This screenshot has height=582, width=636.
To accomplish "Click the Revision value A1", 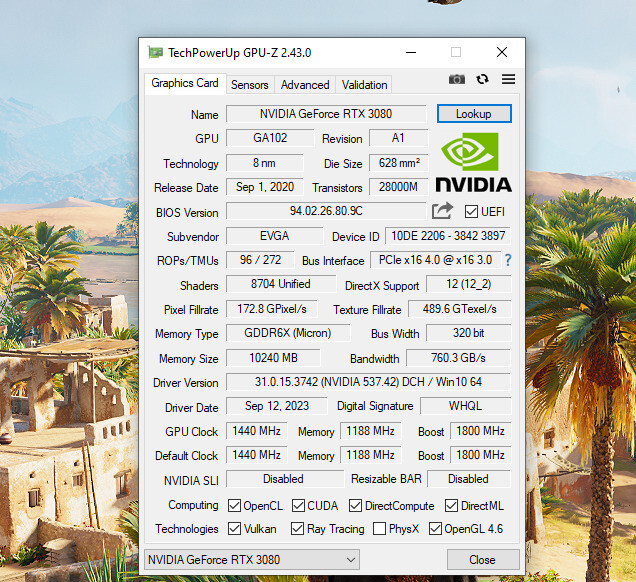I will (x=398, y=138).
